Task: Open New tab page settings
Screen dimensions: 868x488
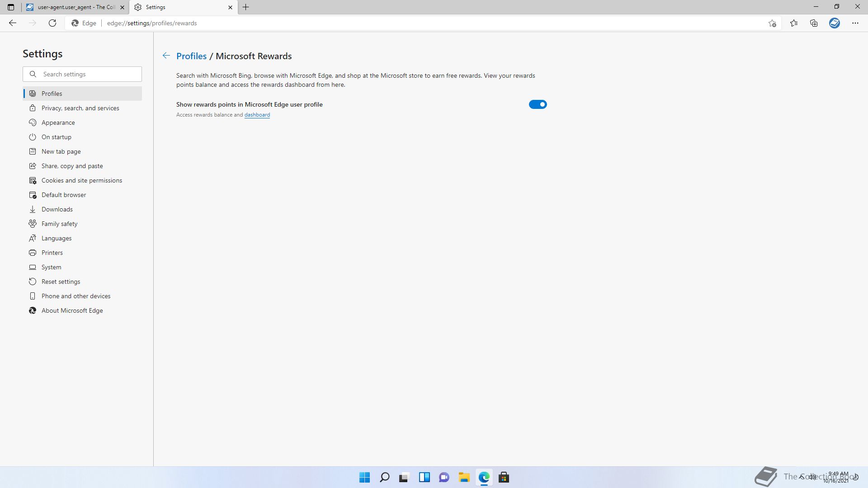Action: tap(82, 151)
